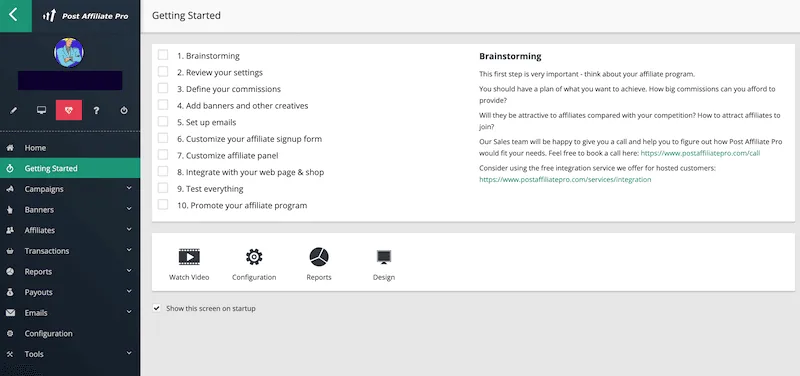Viewport: 800px width, 376px height.
Task: Click the redacted username bar
Action: [x=70, y=81]
